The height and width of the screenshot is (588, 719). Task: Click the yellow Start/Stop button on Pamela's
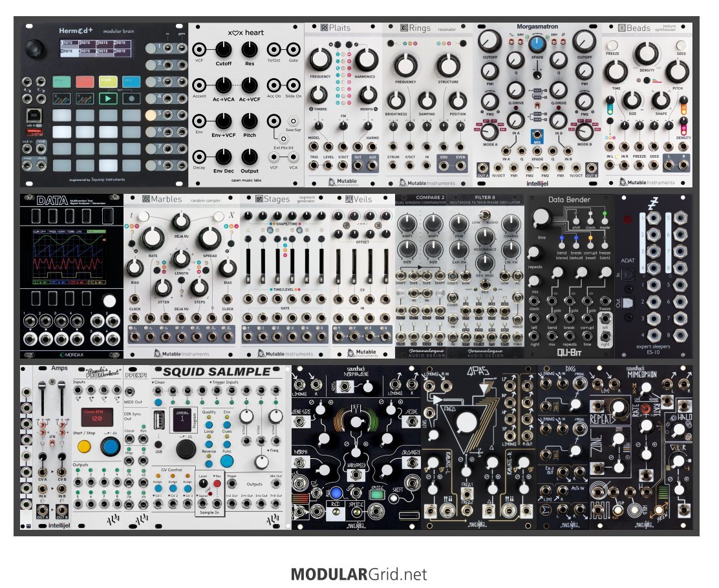[x=84, y=446]
